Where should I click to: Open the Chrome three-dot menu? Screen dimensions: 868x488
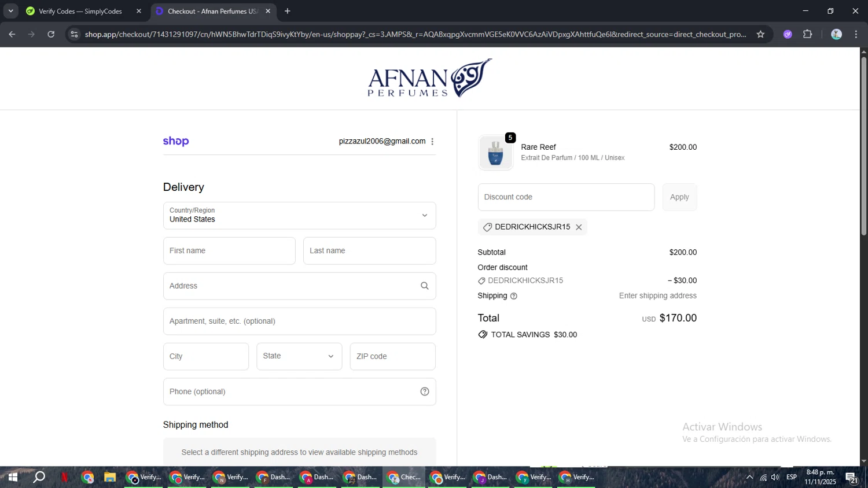pos(856,35)
